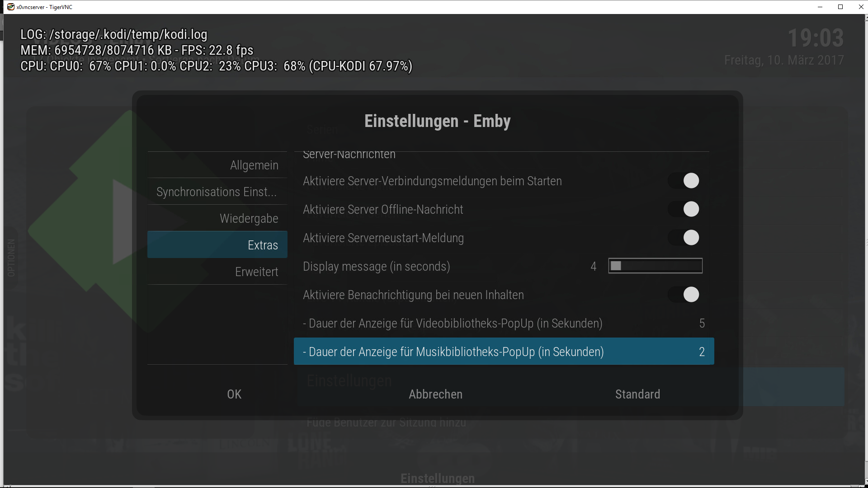The image size is (868, 488).
Task: Adjust the Display message seconds slider
Action: coord(655,266)
